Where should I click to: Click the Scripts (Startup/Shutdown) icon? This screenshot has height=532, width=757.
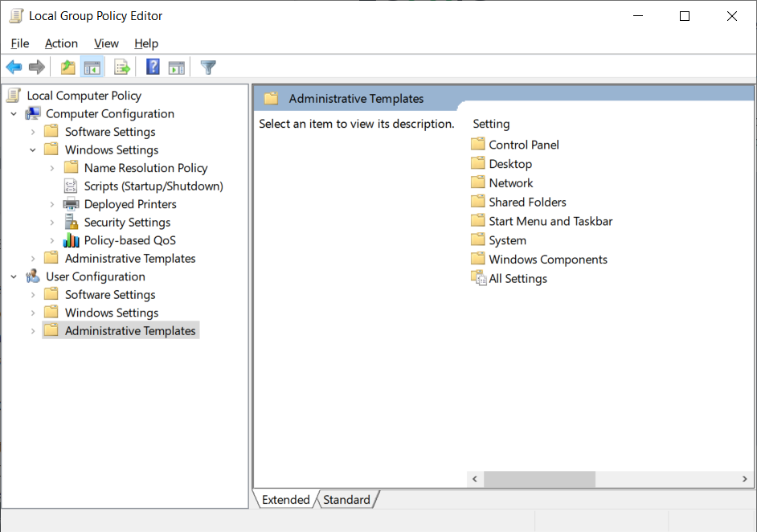(x=71, y=186)
